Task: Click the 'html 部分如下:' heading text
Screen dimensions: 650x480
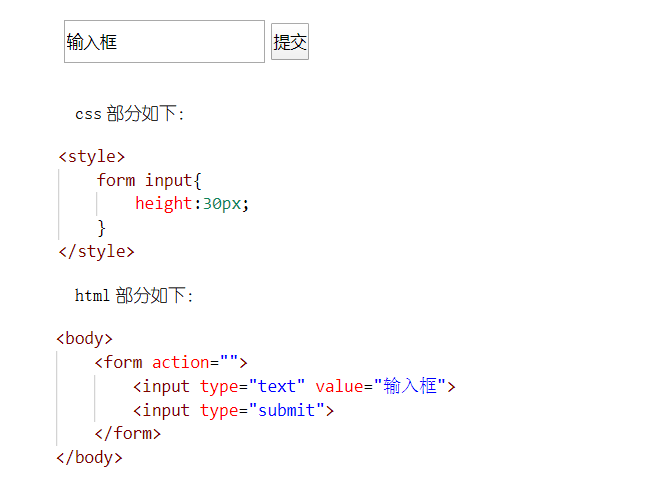Action: [133, 295]
